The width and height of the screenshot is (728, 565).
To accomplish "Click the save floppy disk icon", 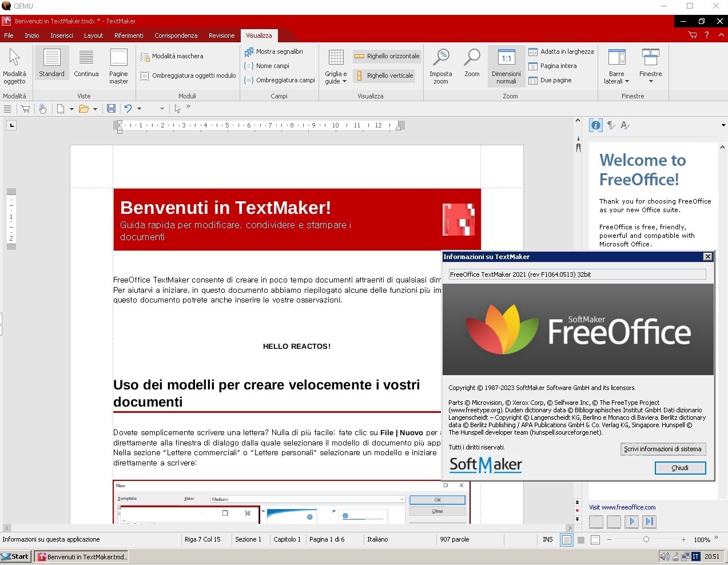I will 111,109.
